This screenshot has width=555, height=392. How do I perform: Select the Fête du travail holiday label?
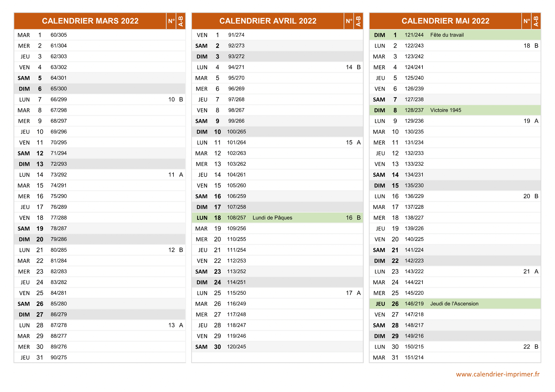click(x=447, y=35)
